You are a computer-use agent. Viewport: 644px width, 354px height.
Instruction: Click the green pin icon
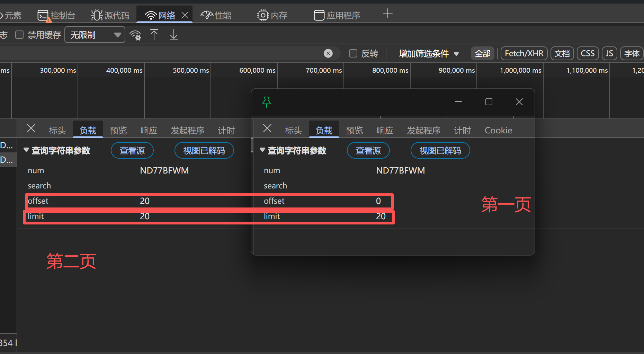tap(267, 102)
